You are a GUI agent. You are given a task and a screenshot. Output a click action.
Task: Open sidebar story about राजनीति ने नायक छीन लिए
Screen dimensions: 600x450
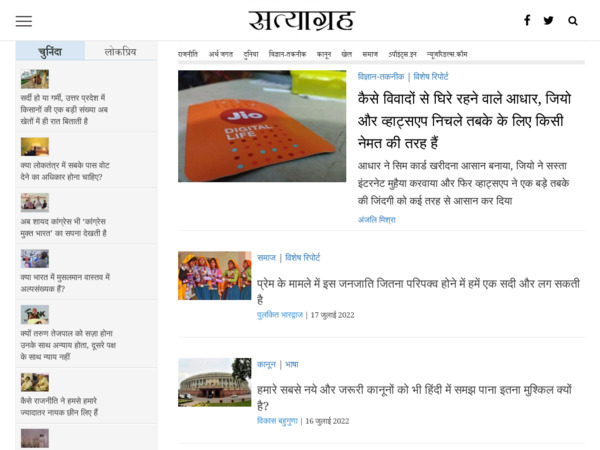(59, 406)
